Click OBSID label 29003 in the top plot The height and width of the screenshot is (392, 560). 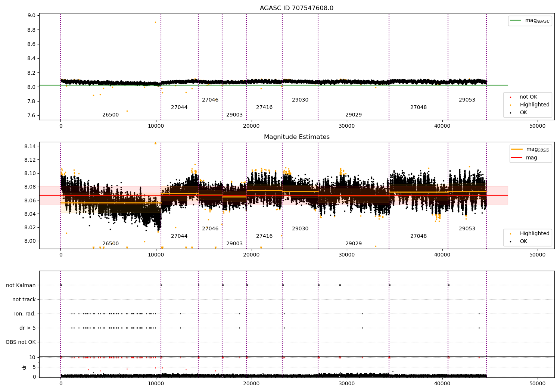234,115
